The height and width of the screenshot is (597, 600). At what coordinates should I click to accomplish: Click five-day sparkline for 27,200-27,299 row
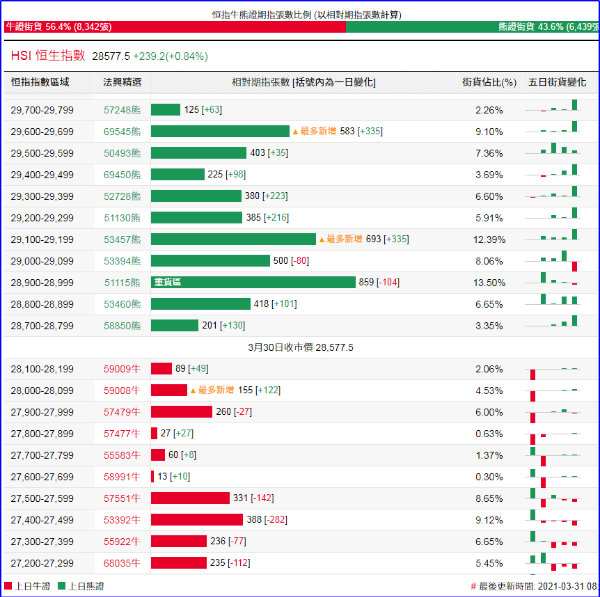pos(553,562)
